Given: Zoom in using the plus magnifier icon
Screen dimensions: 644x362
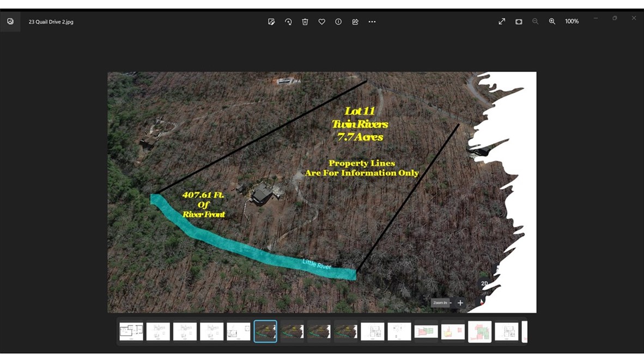Looking at the screenshot, I should (552, 21).
